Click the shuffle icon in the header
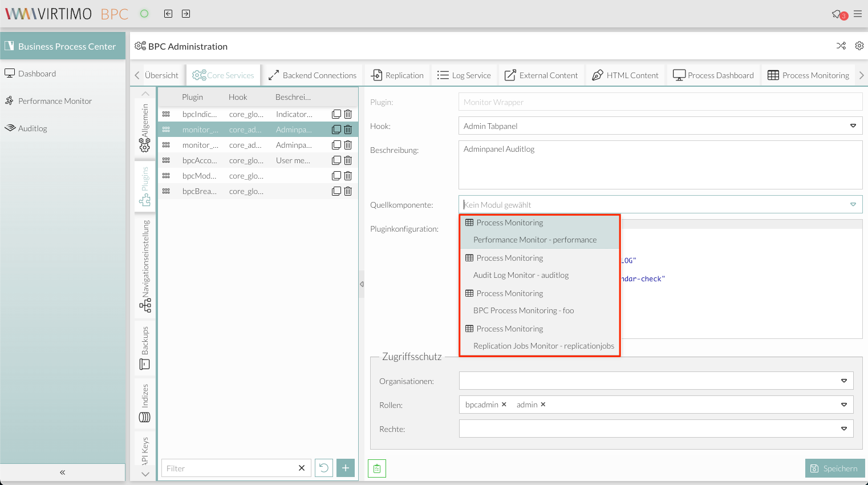The image size is (868, 485). tap(841, 46)
